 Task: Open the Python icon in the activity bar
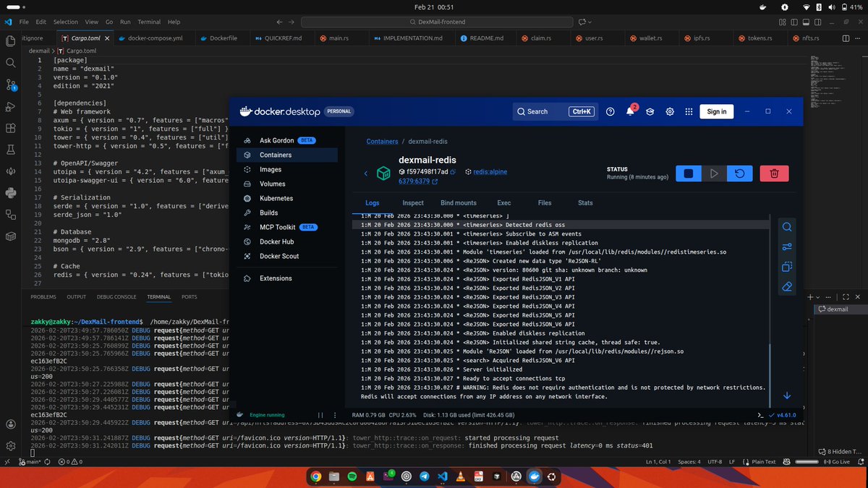click(11, 193)
